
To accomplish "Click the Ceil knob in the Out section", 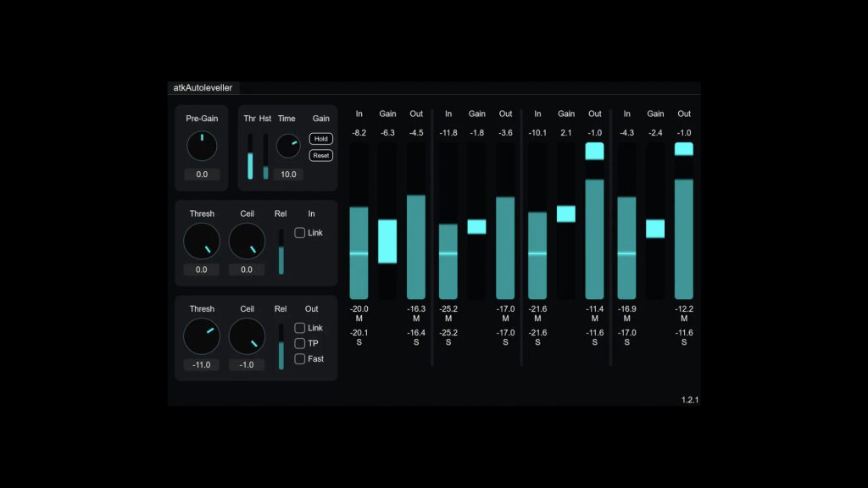I will tap(247, 337).
